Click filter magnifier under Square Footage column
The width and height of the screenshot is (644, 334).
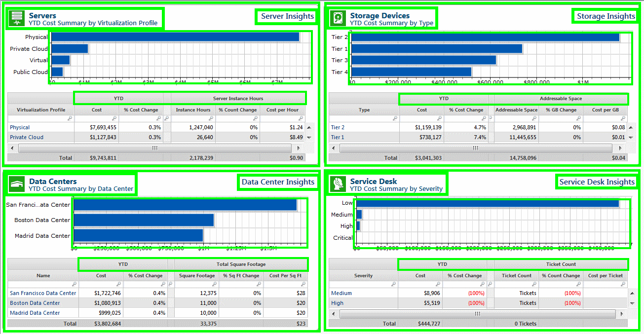(214, 284)
